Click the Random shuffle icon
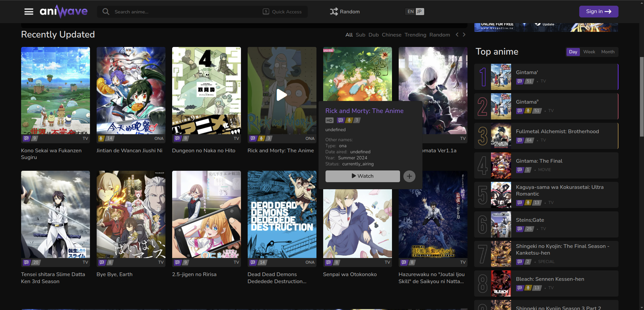The width and height of the screenshot is (644, 310). [334, 12]
